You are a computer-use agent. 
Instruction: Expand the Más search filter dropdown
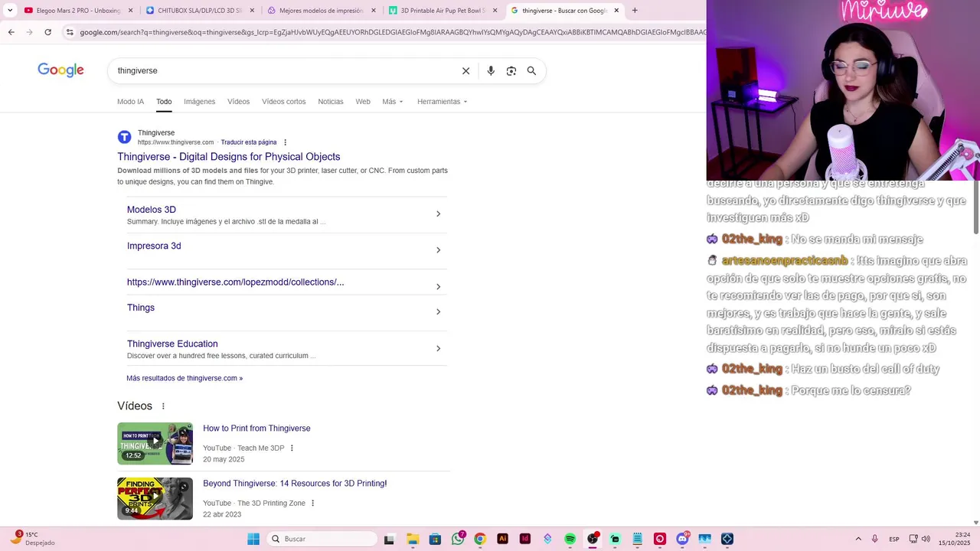point(393,102)
